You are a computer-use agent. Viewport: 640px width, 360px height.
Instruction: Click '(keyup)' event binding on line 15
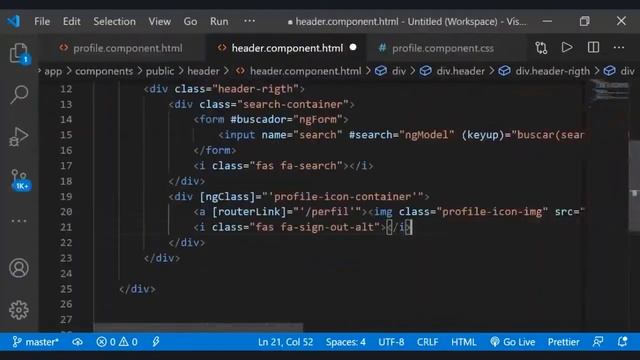tap(483, 135)
